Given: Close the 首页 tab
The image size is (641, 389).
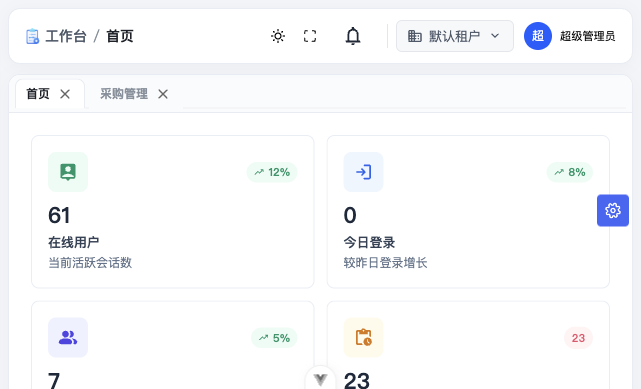Looking at the screenshot, I should (65, 94).
